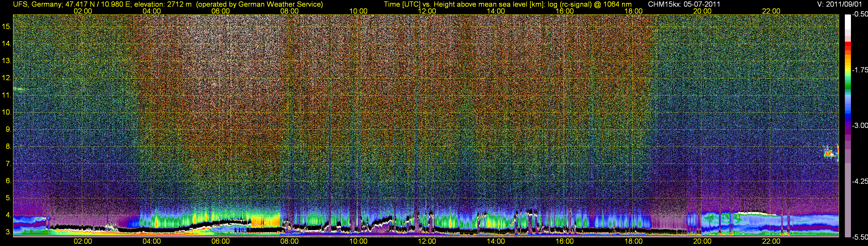This screenshot has width=868, height=246.
Task: Select the 16:00 label on the top axis
Action: [x=564, y=11]
